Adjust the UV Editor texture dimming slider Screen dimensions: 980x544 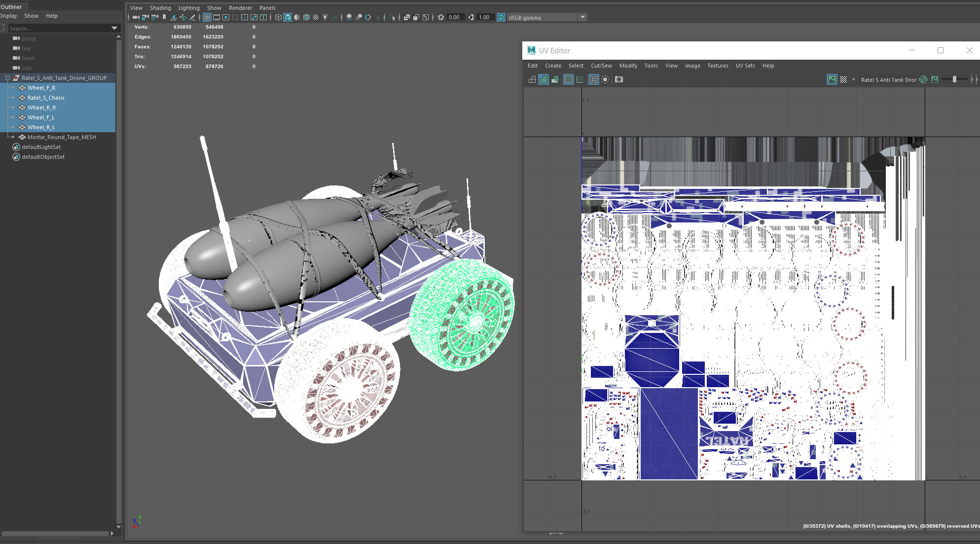[954, 79]
